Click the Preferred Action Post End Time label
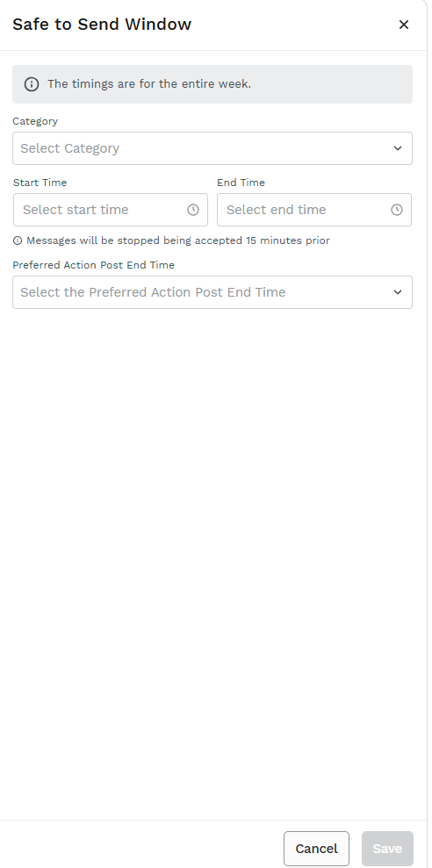This screenshot has width=432, height=868. coord(94,265)
